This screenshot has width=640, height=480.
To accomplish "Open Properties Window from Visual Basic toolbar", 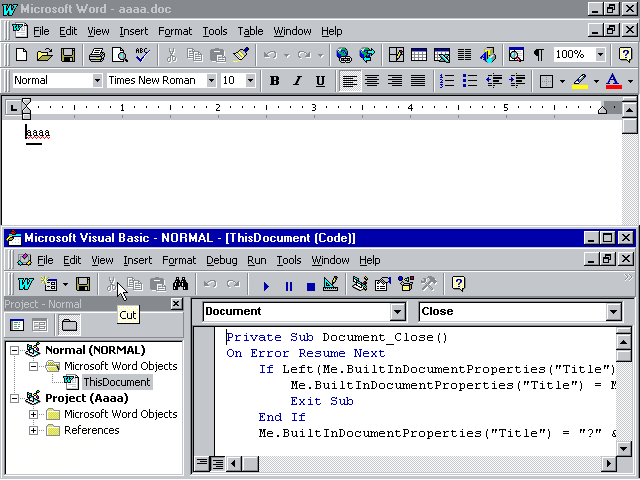I will 383,284.
